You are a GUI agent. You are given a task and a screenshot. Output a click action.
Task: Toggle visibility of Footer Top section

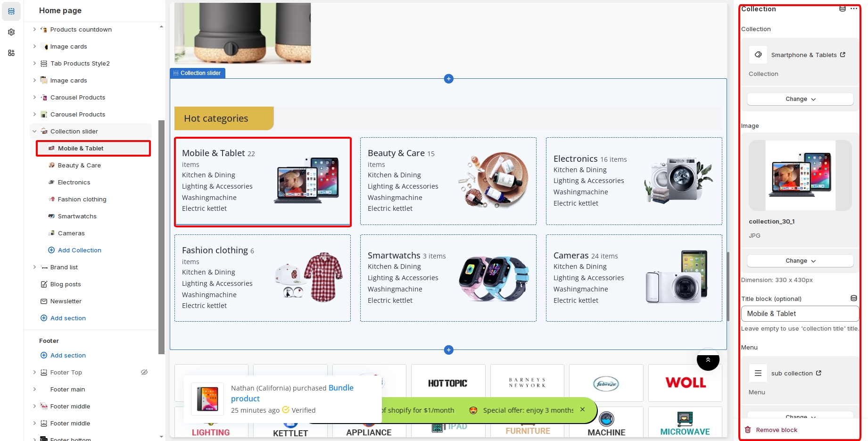tap(144, 372)
